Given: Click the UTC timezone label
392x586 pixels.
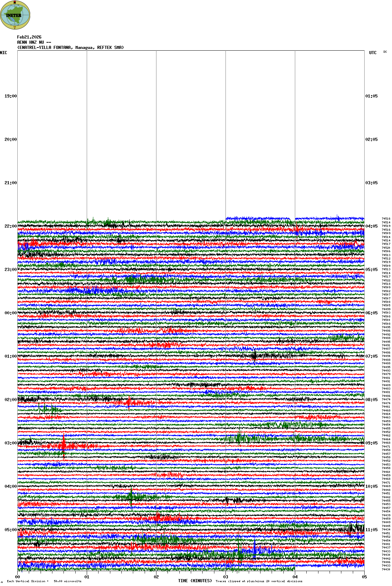Looking at the screenshot, I should (373, 53).
